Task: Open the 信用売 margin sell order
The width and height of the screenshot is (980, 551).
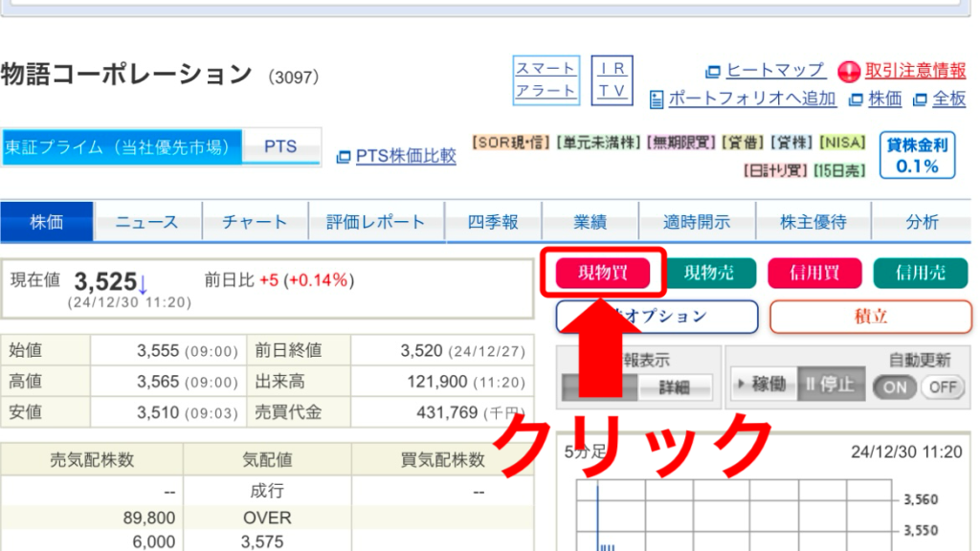Action: (x=921, y=274)
